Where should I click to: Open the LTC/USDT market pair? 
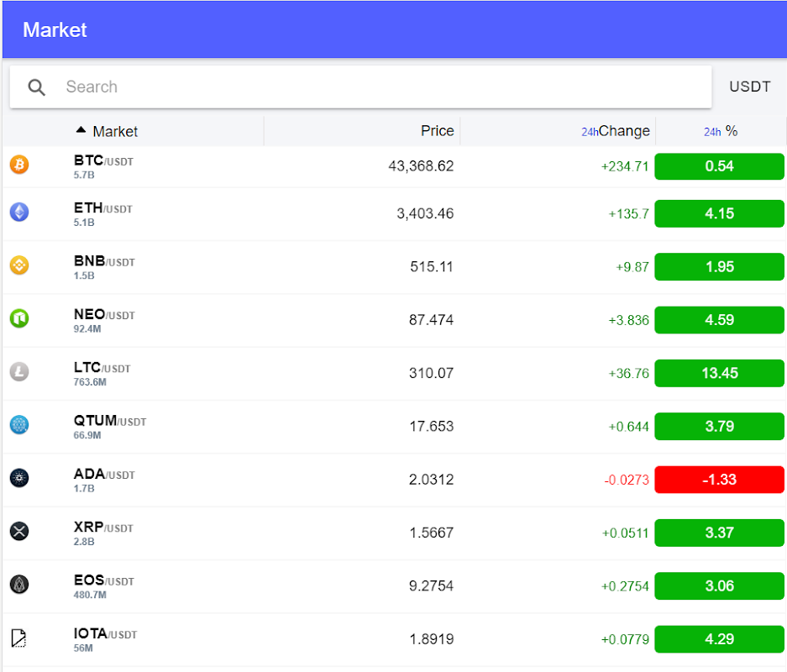point(102,367)
